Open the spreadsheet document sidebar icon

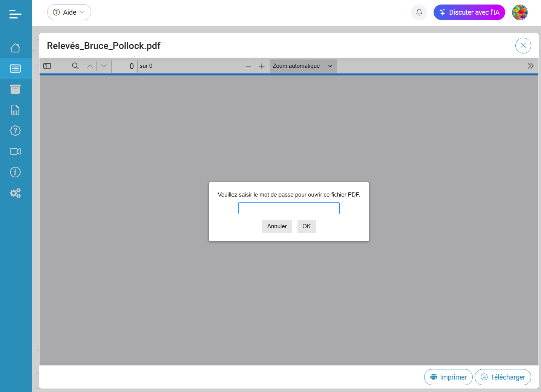[x=15, y=110]
